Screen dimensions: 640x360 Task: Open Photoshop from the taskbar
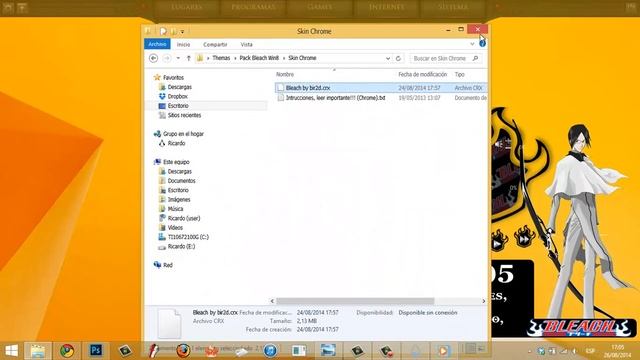coord(96,350)
